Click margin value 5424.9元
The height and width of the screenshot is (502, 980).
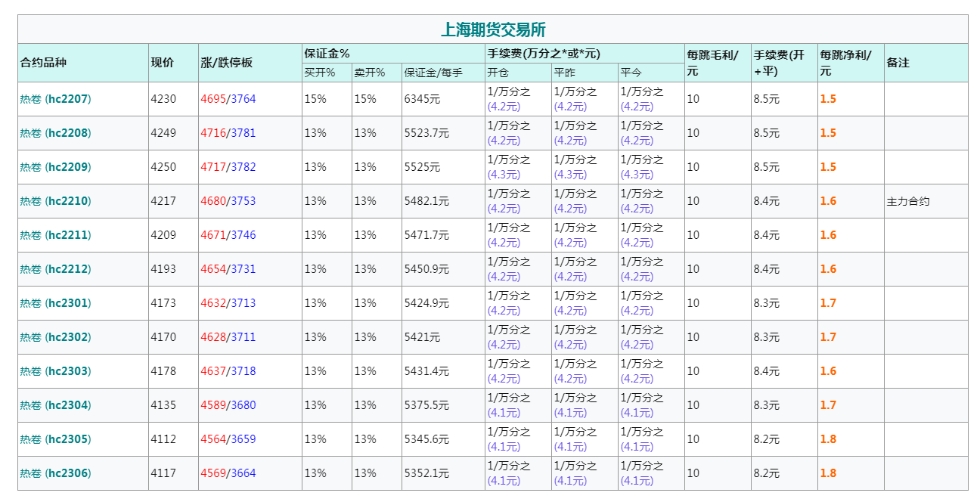[x=426, y=303]
